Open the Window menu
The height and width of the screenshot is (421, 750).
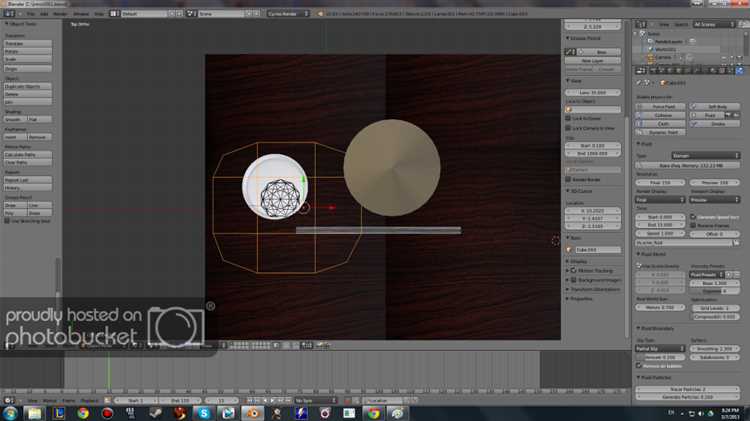click(81, 14)
